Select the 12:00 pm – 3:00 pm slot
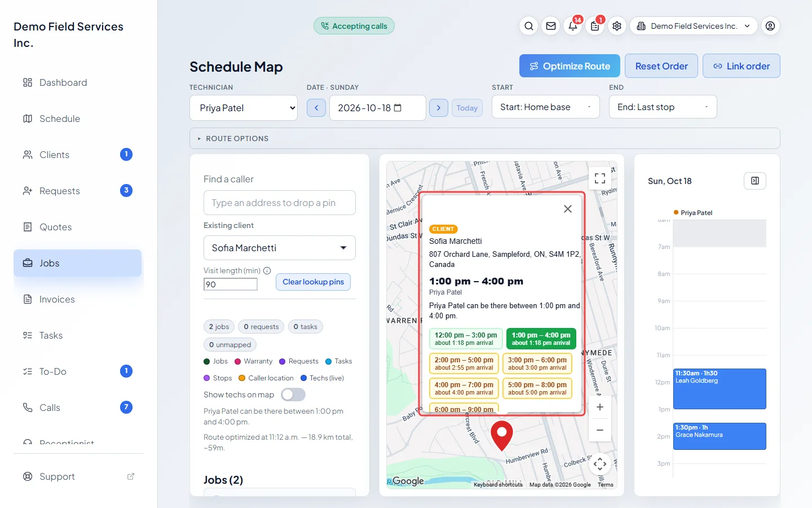 tap(465, 339)
